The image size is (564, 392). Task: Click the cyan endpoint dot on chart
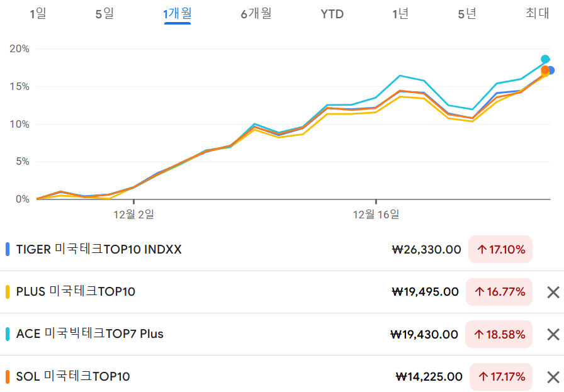pos(545,59)
